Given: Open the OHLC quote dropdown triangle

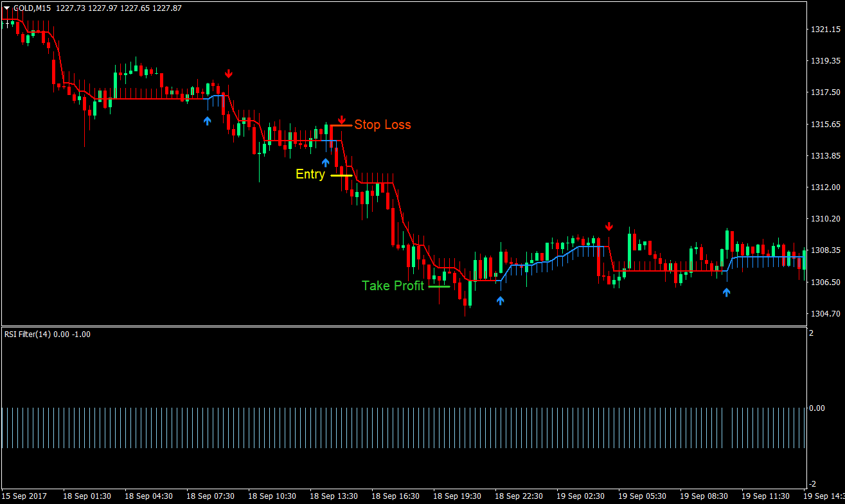Looking at the screenshot, I should [x=6, y=8].
